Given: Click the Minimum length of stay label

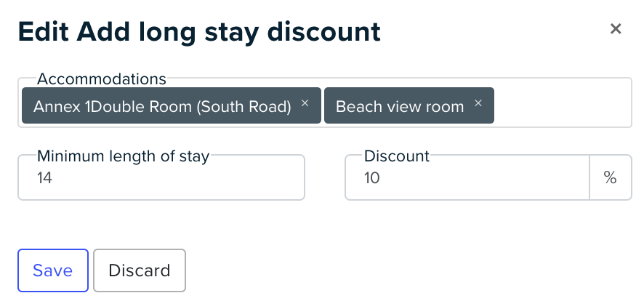Looking at the screenshot, I should 124,156.
